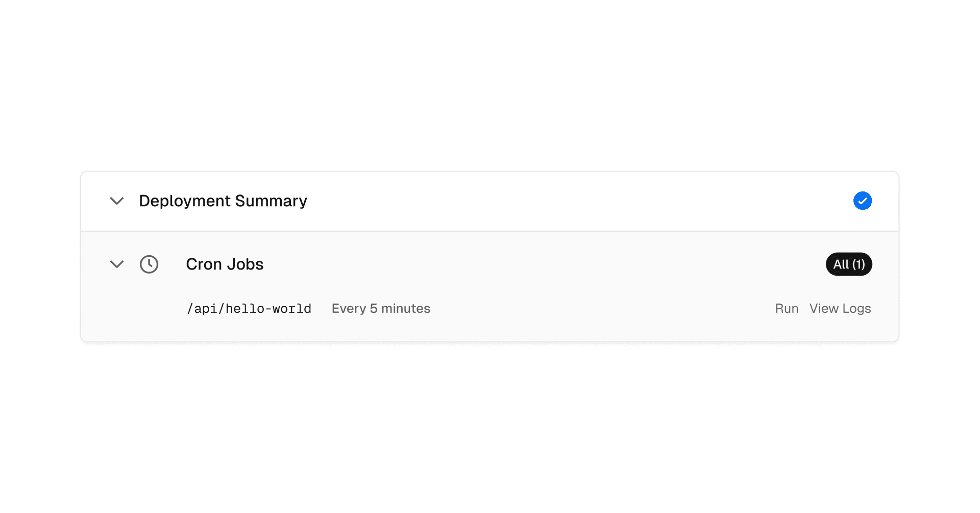
Task: Click the blue checkmark status icon
Action: (x=862, y=201)
